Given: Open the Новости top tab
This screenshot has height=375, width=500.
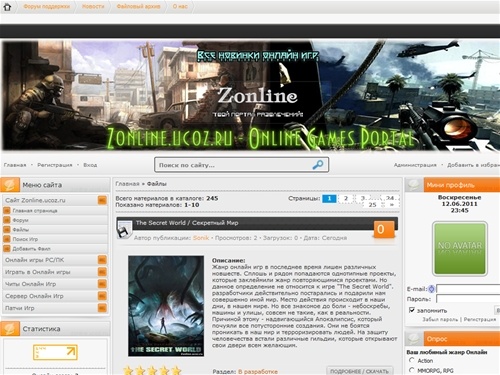Looking at the screenshot, I should coord(93,6).
